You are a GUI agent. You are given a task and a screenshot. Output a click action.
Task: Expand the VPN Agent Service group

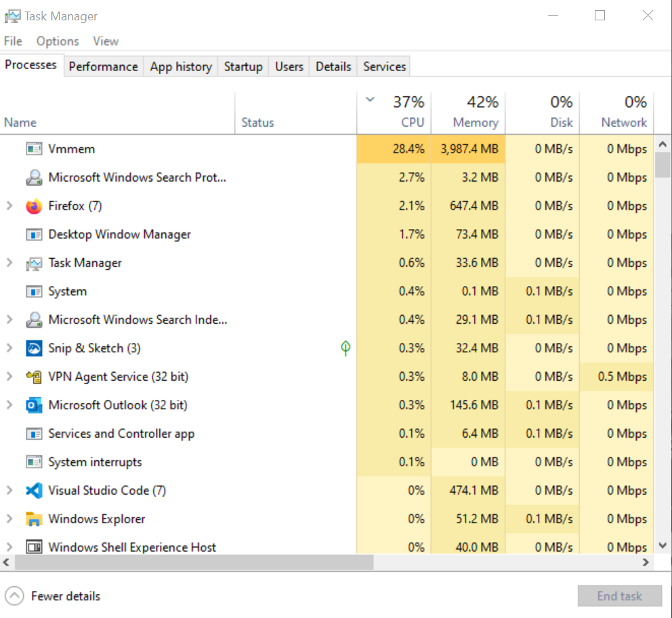click(9, 376)
